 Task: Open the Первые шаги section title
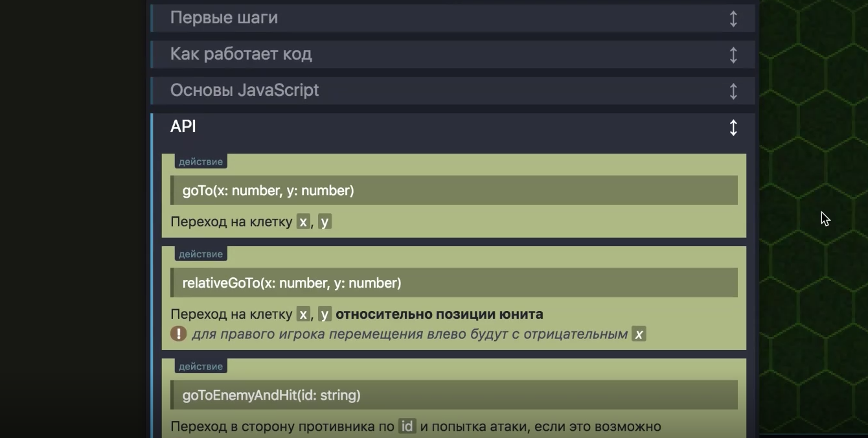[x=224, y=18]
